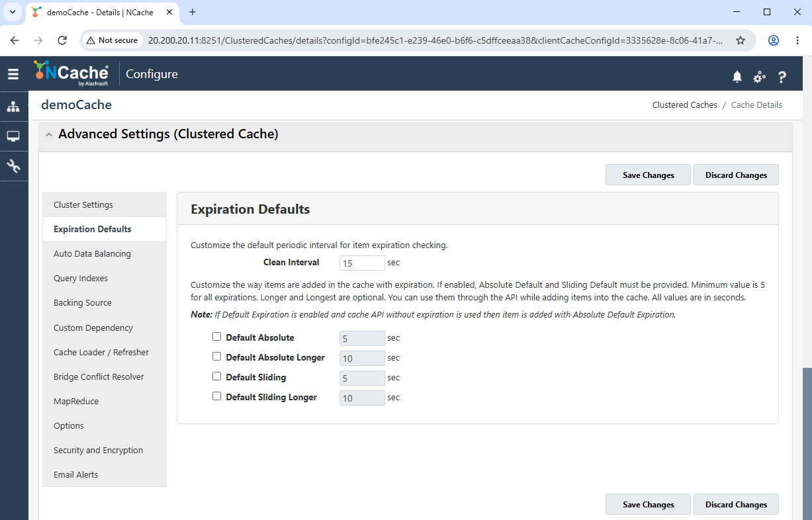Screen dimensions: 812x520
Task: Select the monitor sidebar icon
Action: (x=13, y=136)
